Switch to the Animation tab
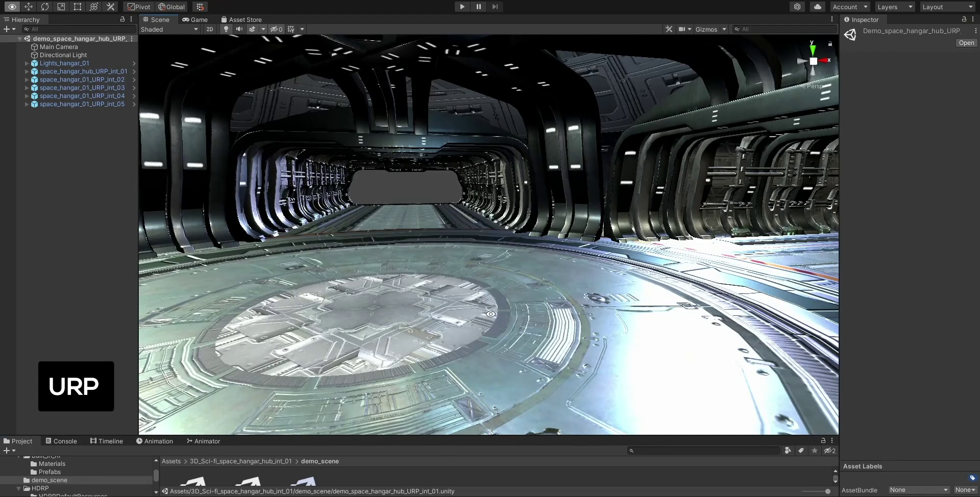This screenshot has width=980, height=497. 155,441
